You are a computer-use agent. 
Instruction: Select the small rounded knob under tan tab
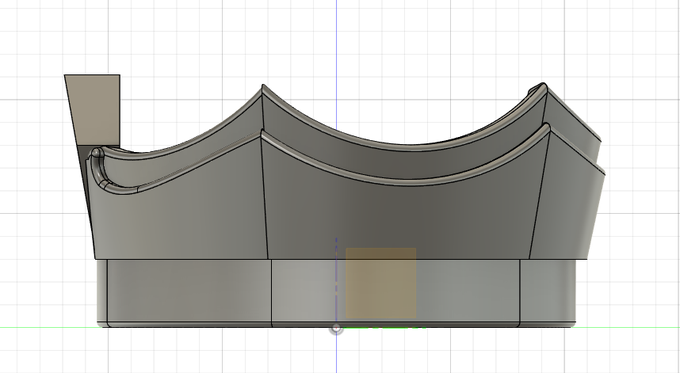tap(96, 153)
